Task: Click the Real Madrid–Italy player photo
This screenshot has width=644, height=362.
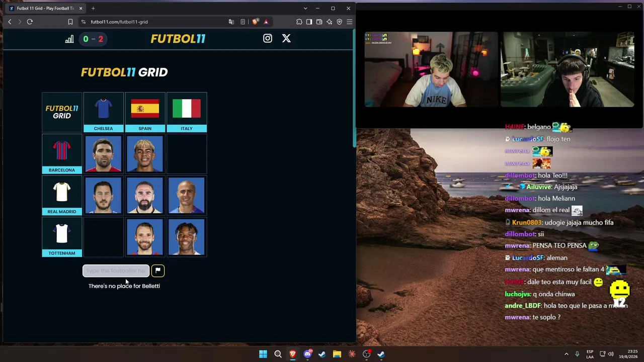Action: pos(187,196)
